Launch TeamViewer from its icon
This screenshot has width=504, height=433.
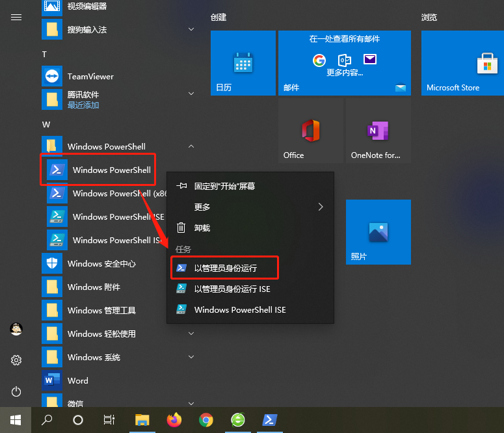(52, 76)
